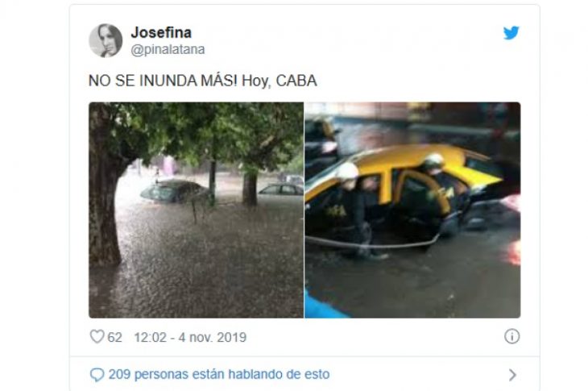Like the tweet with the heart icon

[97, 337]
